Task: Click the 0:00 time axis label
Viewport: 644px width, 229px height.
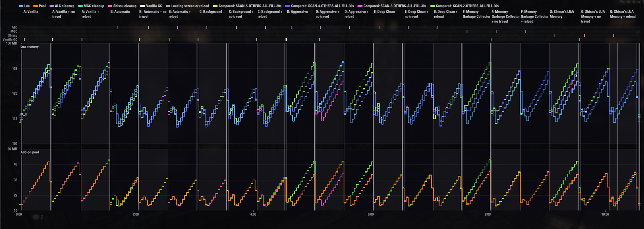Action: [x=19, y=214]
